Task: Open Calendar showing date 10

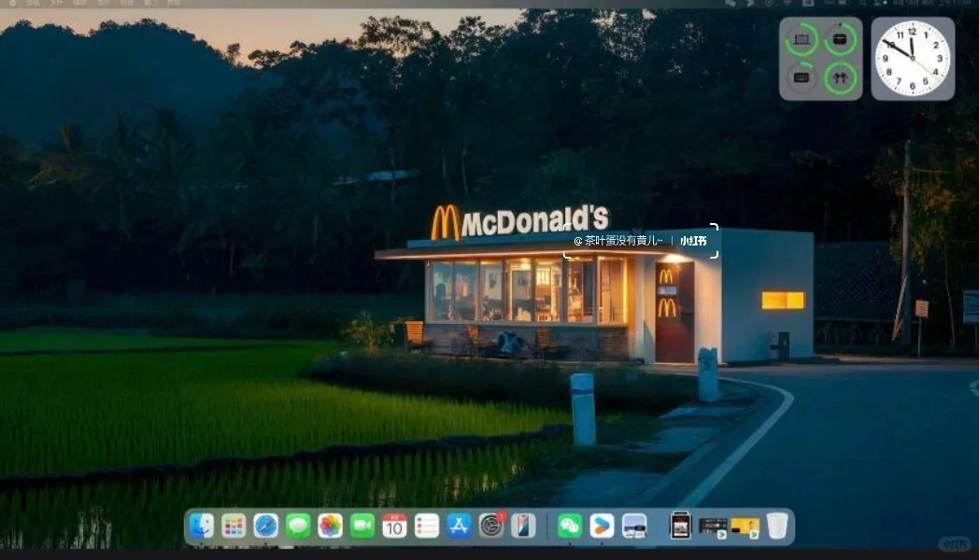Action: [x=394, y=525]
